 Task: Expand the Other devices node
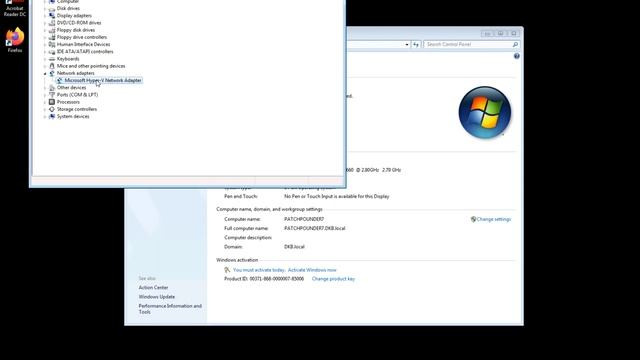[x=45, y=88]
